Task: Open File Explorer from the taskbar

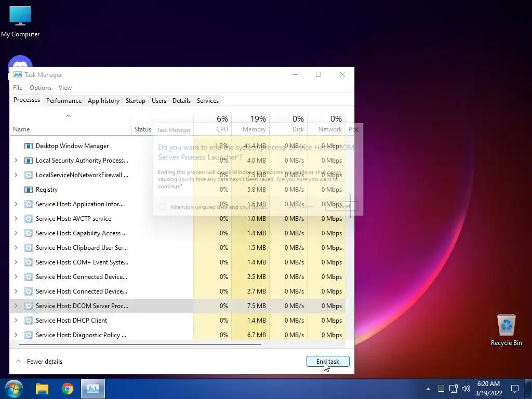Action: pos(42,389)
